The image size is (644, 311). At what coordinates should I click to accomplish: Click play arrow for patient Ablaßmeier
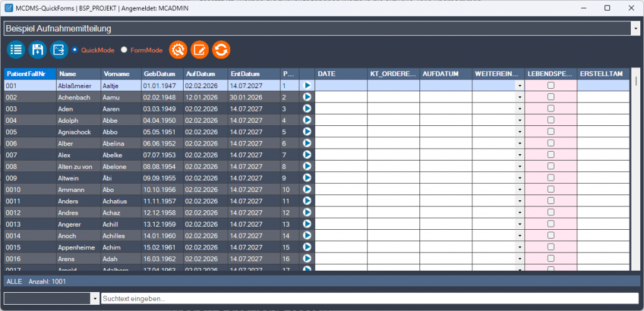point(307,85)
